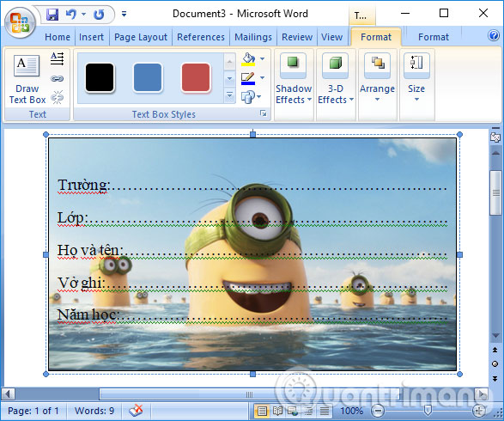This screenshot has width=504, height=421.
Task: Save the document with the floppy icon
Action: tap(52, 14)
